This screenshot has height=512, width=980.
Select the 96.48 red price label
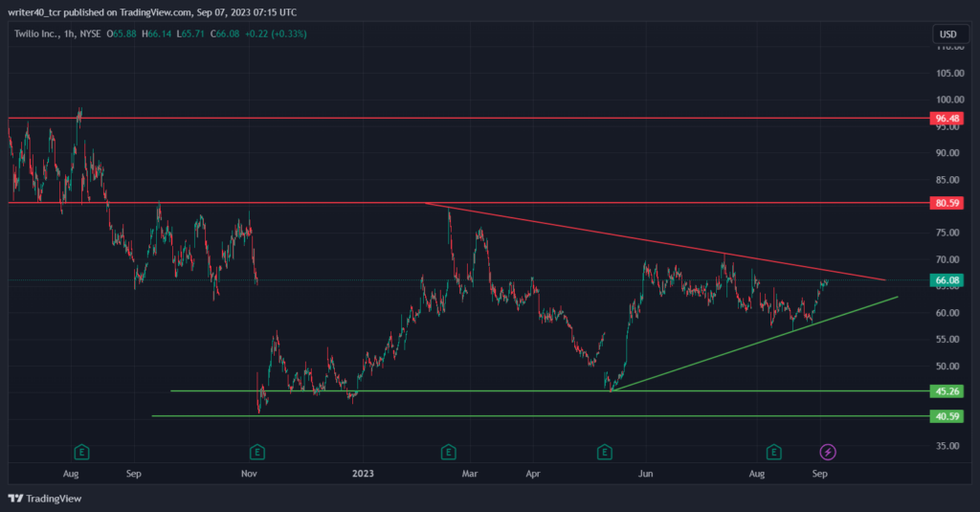click(x=947, y=118)
